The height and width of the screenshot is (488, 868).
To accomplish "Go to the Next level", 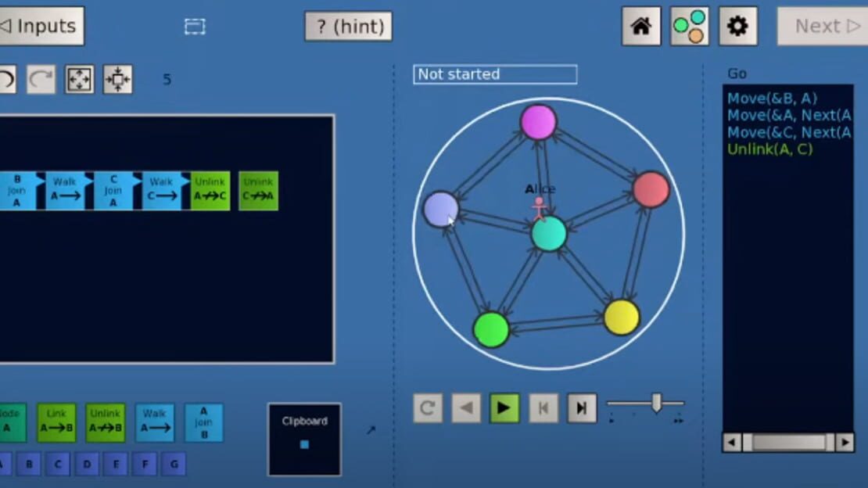I will pyautogui.click(x=823, y=26).
